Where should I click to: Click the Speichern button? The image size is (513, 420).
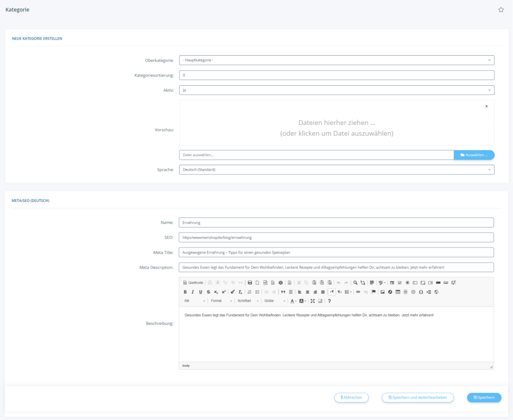484,397
